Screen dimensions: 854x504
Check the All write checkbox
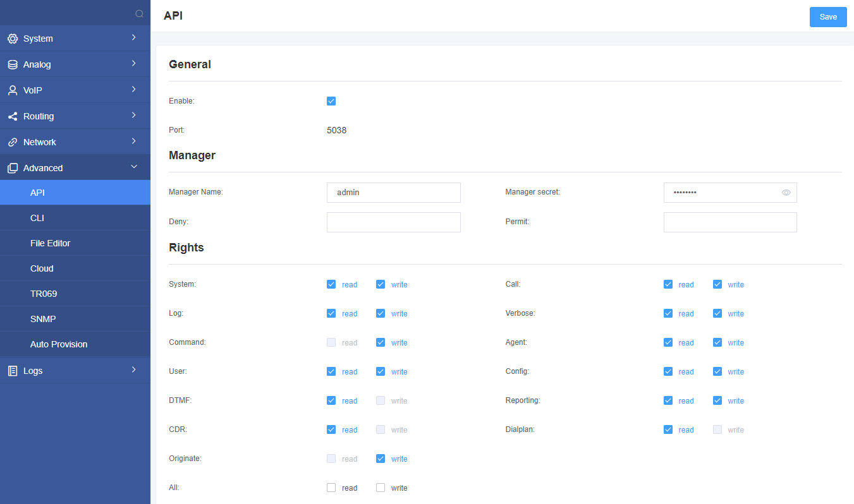381,488
